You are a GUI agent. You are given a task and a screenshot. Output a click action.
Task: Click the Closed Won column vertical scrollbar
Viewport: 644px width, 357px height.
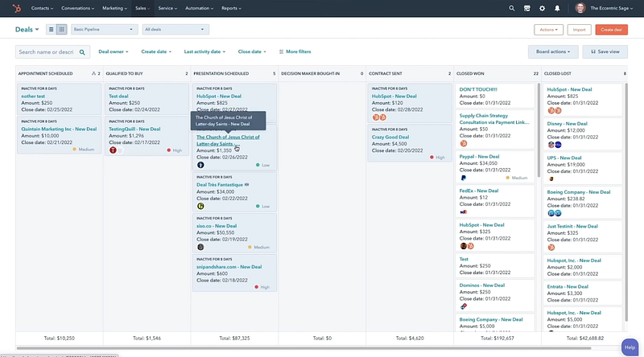(x=539, y=130)
